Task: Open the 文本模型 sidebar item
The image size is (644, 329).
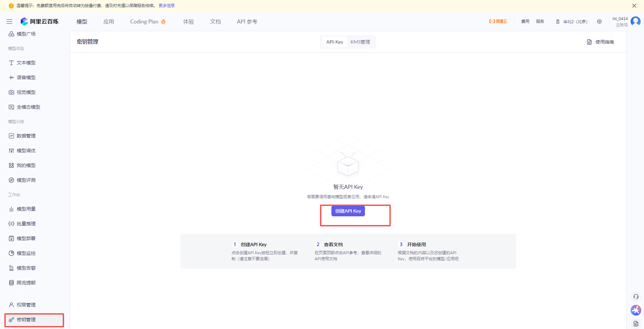Action: point(22,63)
